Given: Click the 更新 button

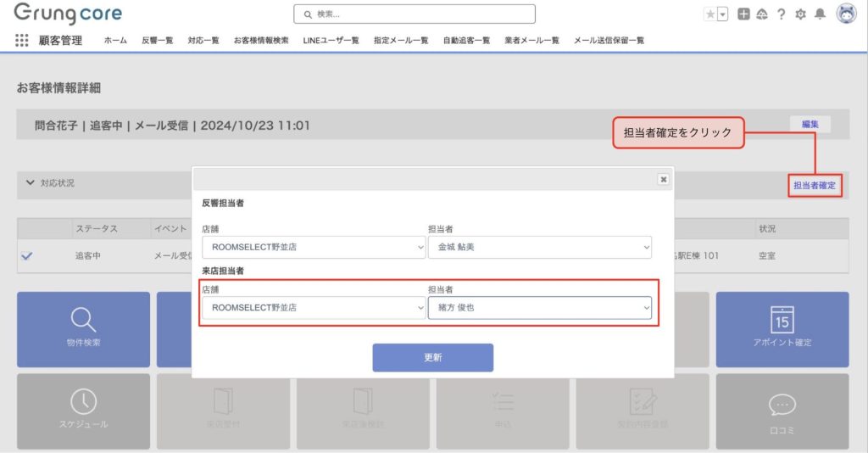Looking at the screenshot, I should pyautogui.click(x=432, y=357).
